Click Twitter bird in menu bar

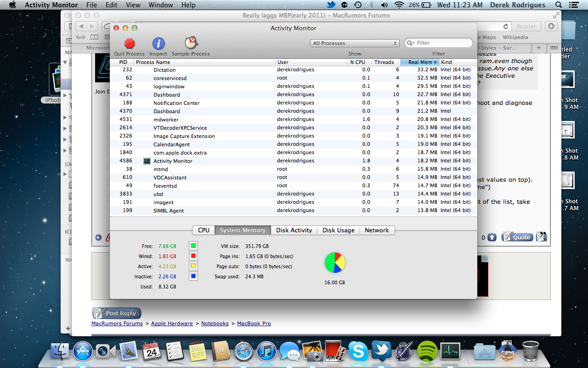(331, 5)
